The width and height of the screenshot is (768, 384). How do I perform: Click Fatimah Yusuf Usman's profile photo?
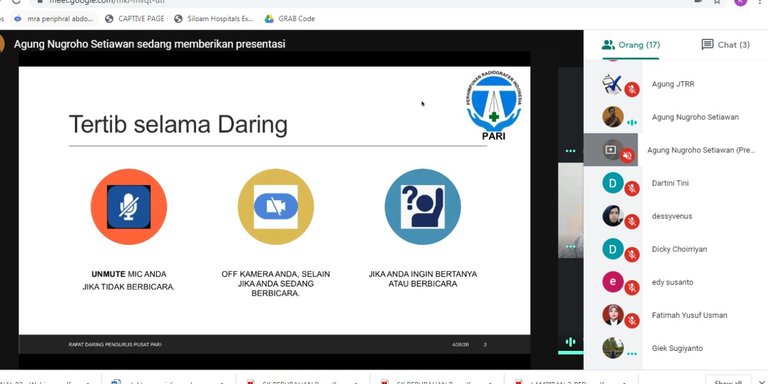[613, 314]
